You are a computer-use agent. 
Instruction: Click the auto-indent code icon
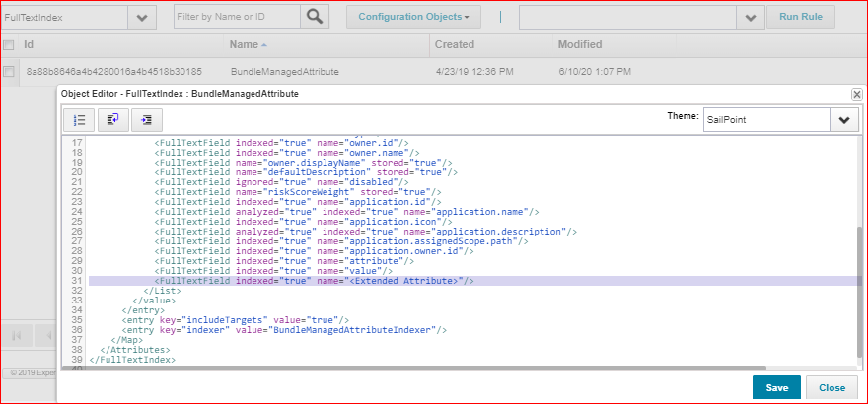click(146, 119)
